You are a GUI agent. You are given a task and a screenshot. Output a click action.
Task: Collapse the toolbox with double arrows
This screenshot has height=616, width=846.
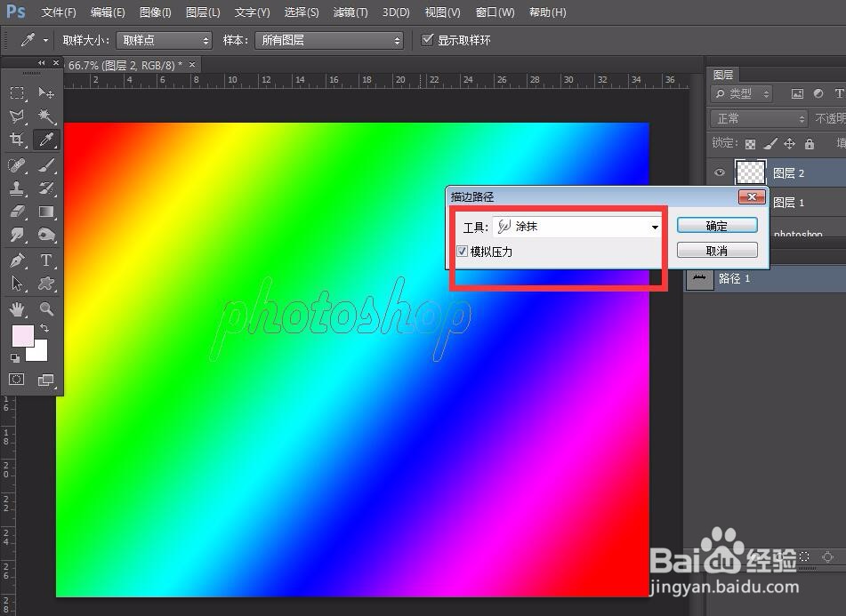42,63
